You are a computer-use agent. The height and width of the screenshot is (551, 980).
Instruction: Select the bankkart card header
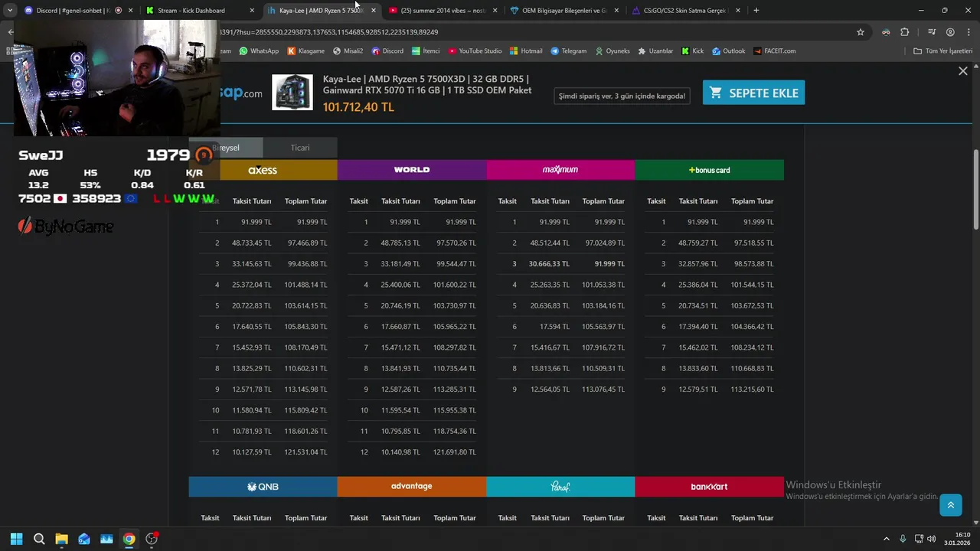(709, 487)
